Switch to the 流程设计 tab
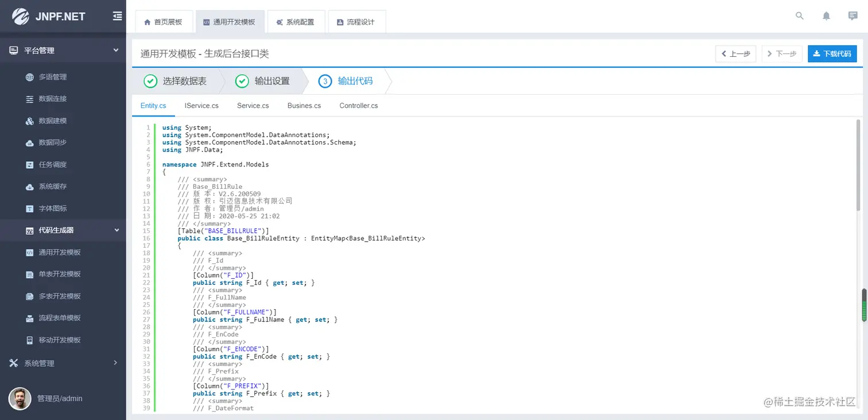868x420 pixels. point(356,22)
